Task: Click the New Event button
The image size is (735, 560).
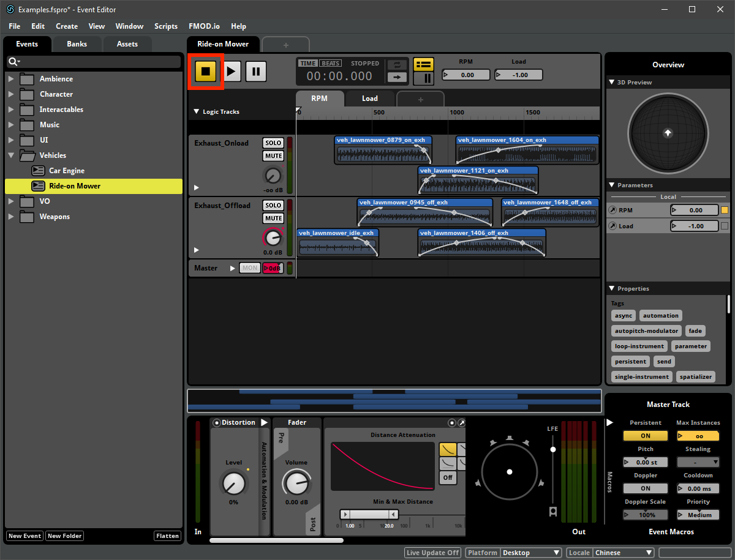Action: click(24, 536)
